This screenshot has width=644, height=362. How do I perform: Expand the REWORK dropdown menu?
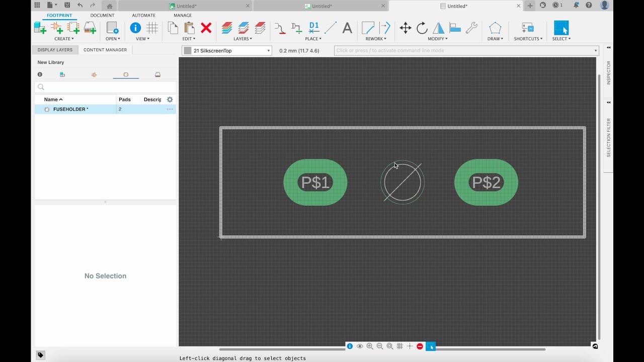[376, 39]
